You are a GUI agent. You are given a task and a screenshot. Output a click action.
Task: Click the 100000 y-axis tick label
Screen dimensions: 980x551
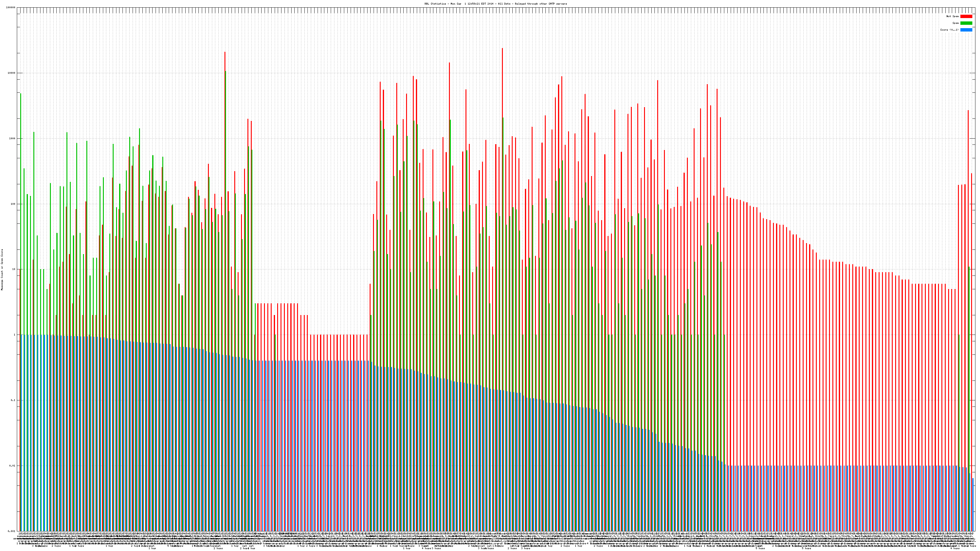tap(11, 8)
